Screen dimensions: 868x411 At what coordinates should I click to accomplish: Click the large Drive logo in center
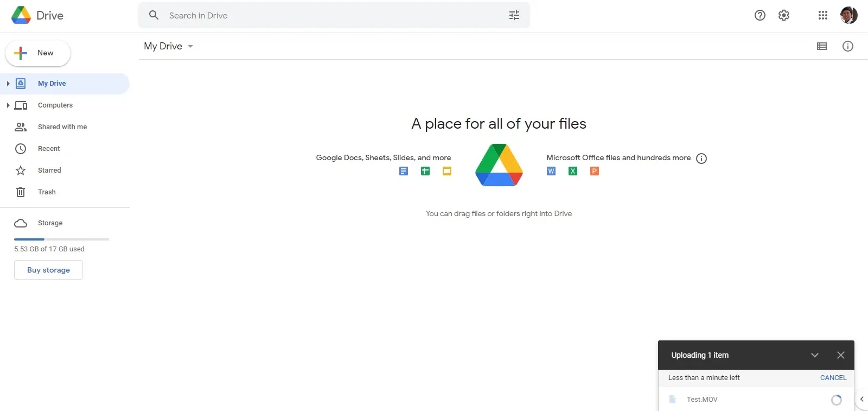click(499, 165)
